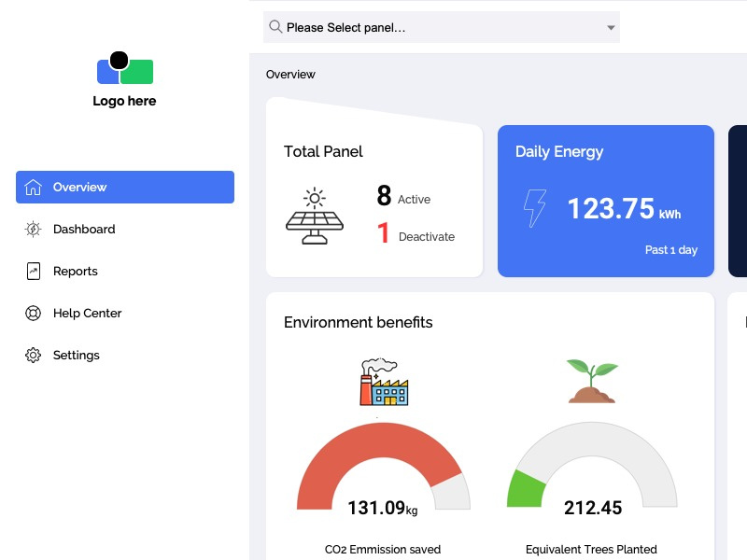Viewport: 747px width, 560px height.
Task: Click the Help Center lifebuoy icon
Action: click(31, 313)
